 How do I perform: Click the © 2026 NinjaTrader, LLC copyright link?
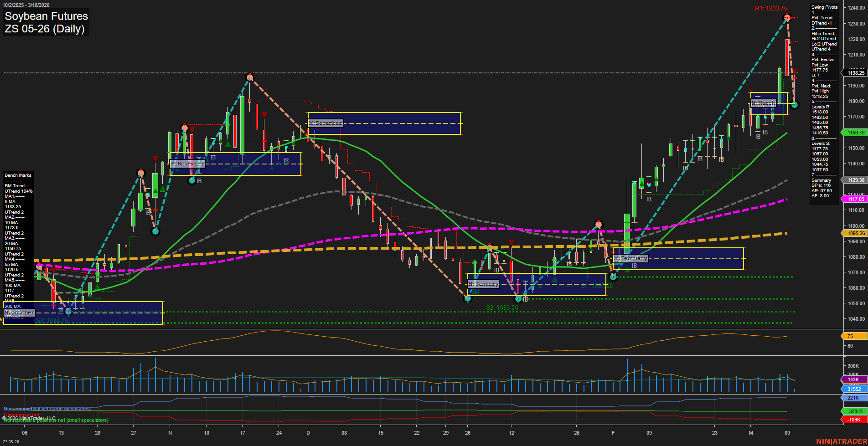(28, 418)
